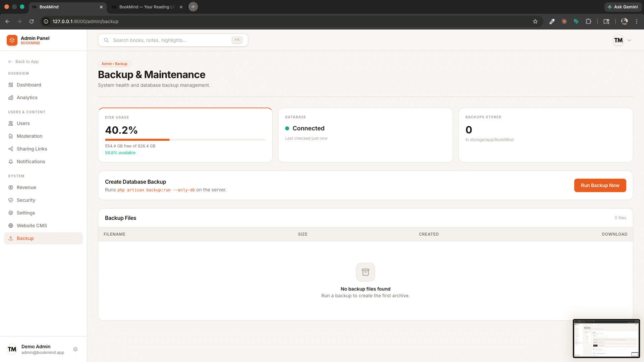Open Chrome three-dot menu

637,21
